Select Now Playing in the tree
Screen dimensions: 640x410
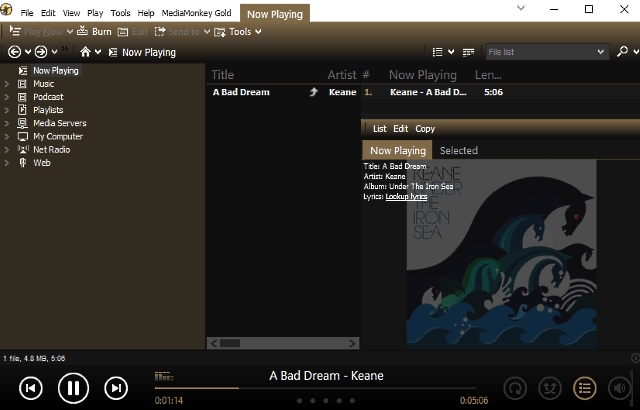tap(56, 71)
